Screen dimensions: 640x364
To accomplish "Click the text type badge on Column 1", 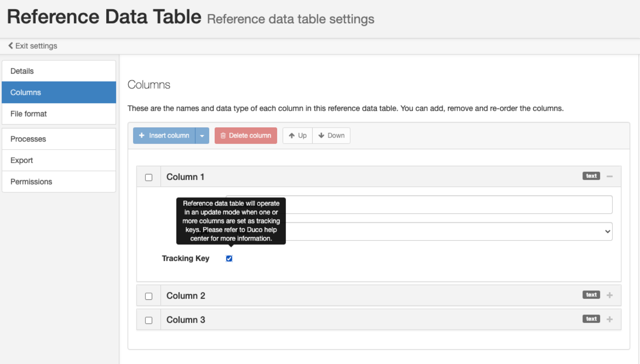I will [591, 176].
